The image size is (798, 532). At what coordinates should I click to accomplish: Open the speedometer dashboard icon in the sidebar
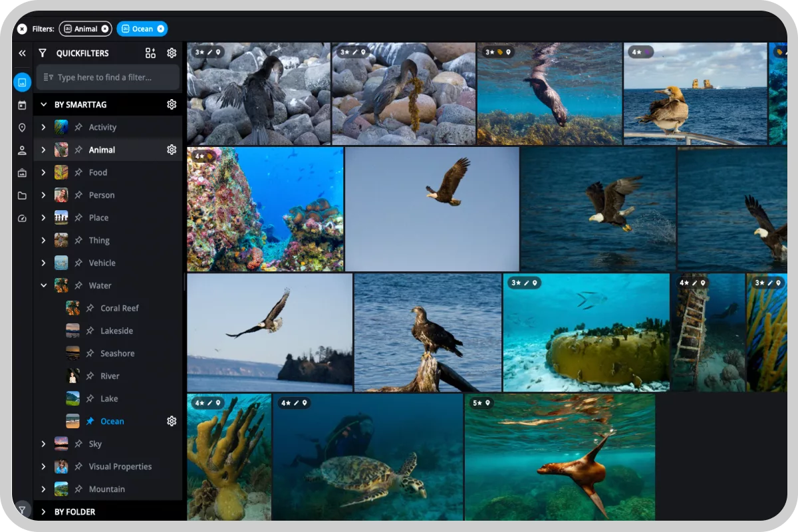pyautogui.click(x=22, y=218)
